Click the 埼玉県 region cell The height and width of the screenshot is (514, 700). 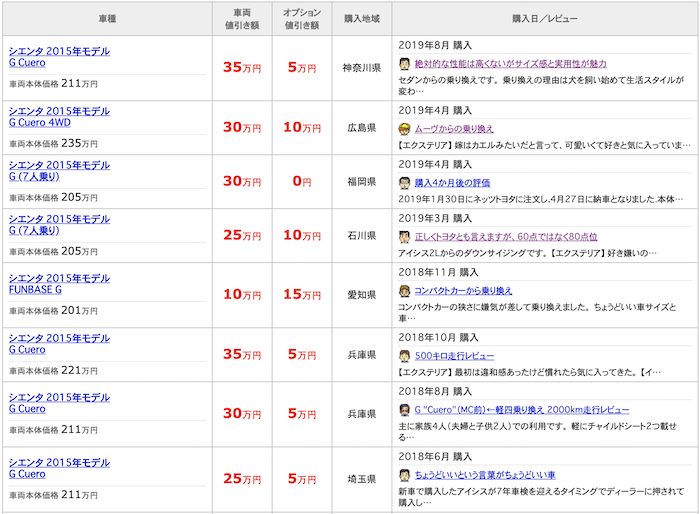[362, 479]
